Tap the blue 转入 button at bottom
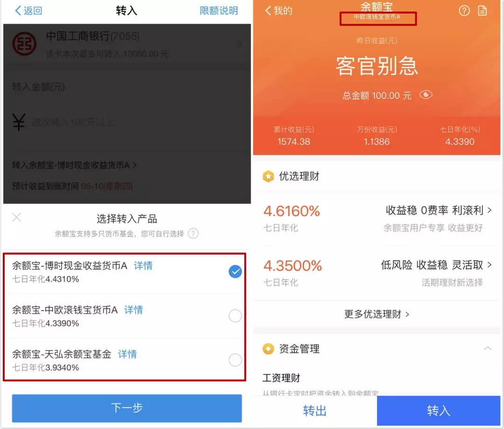This screenshot has width=504, height=429. [439, 411]
